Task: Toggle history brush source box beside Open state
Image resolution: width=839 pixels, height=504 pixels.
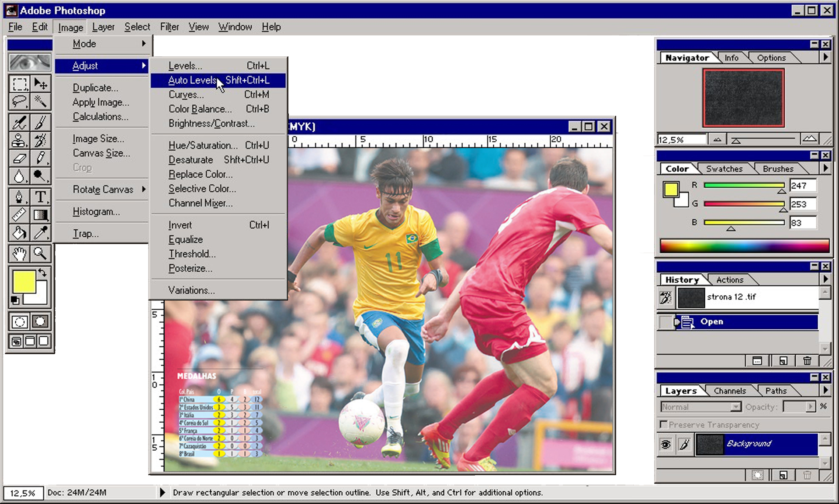Action: tap(666, 322)
